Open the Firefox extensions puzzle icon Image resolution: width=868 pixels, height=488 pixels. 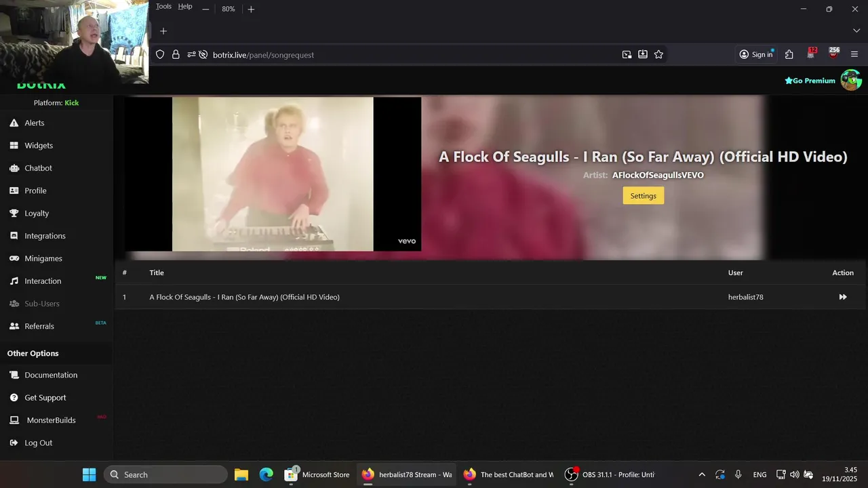[789, 55]
